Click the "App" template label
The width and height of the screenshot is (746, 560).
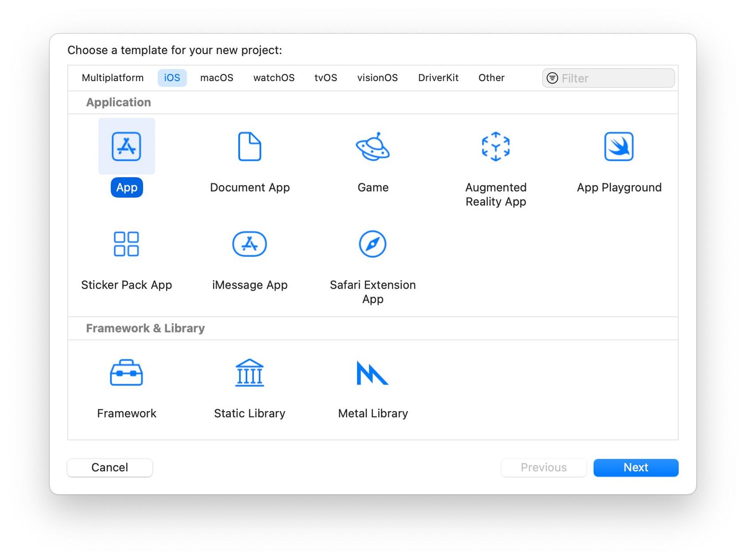(127, 187)
